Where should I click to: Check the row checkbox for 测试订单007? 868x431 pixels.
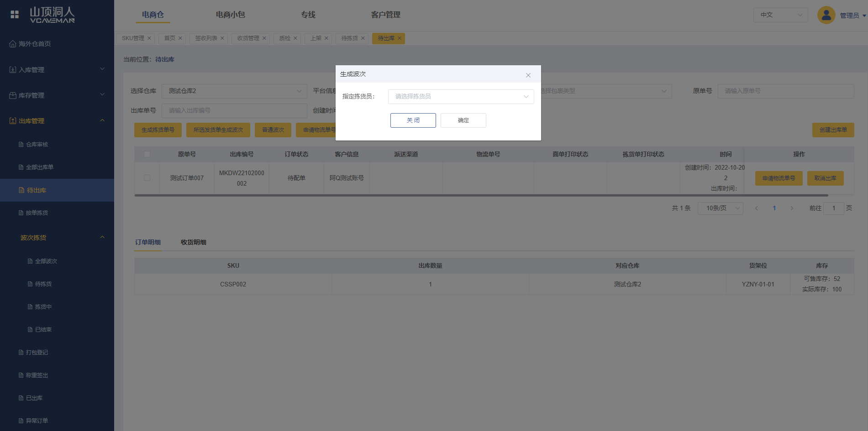[147, 178]
